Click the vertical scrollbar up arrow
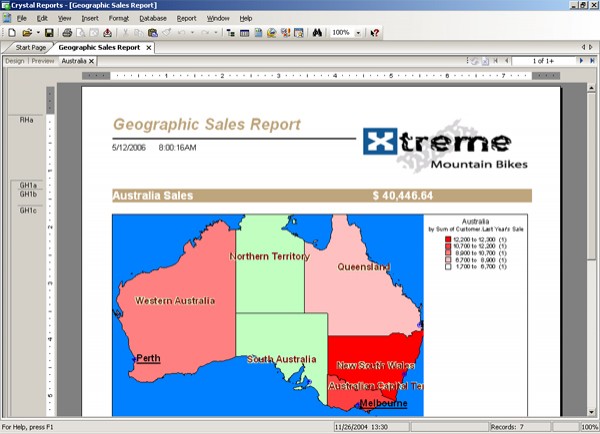Screen dimensions: 600x434 (592, 88)
